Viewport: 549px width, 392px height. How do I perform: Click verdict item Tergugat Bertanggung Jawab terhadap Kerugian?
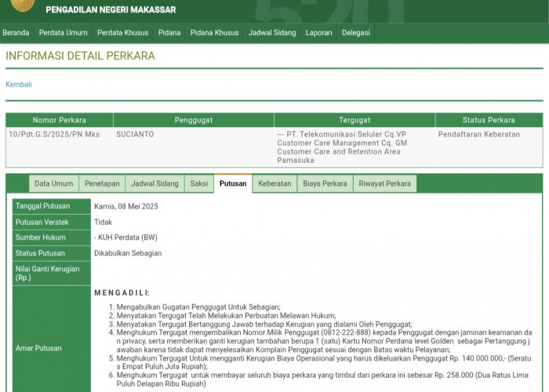pos(264,325)
